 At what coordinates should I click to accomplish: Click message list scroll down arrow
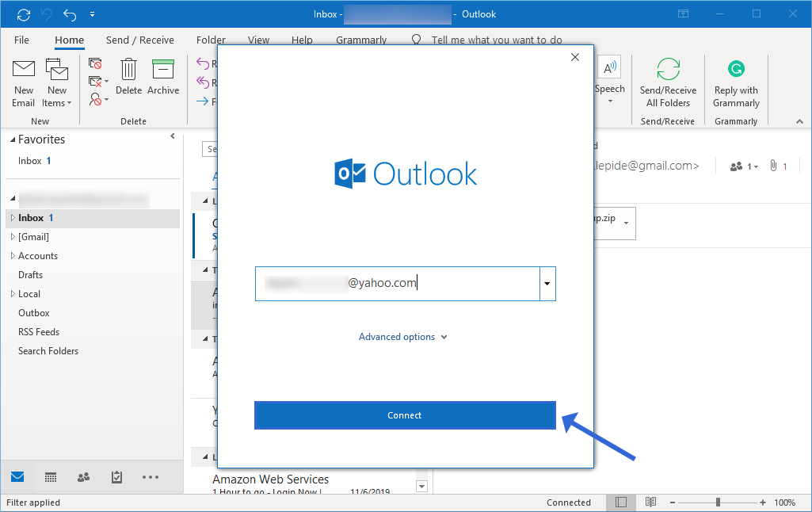click(421, 486)
